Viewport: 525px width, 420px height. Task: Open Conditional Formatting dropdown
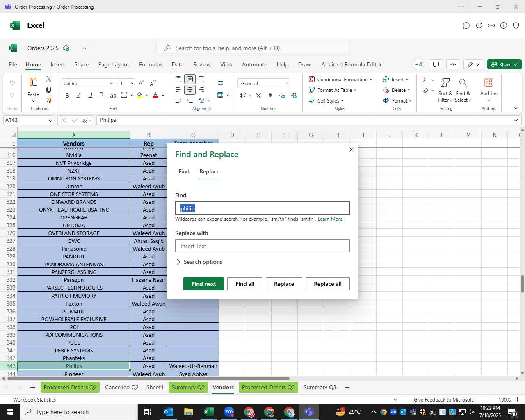click(340, 79)
